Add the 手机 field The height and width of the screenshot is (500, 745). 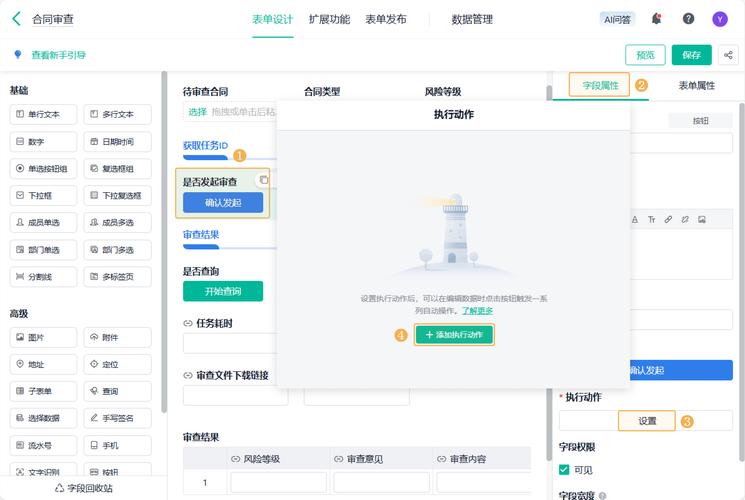[117, 446]
